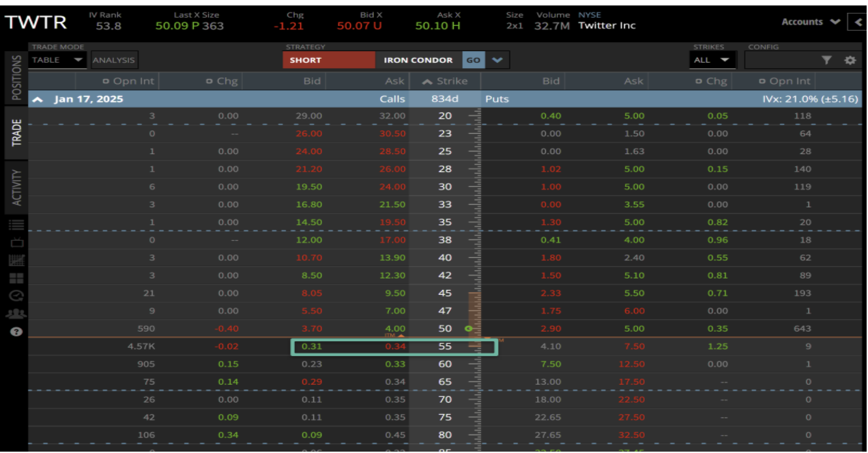Open the config gear settings icon
Viewport: 868px width, 453px height.
(850, 60)
